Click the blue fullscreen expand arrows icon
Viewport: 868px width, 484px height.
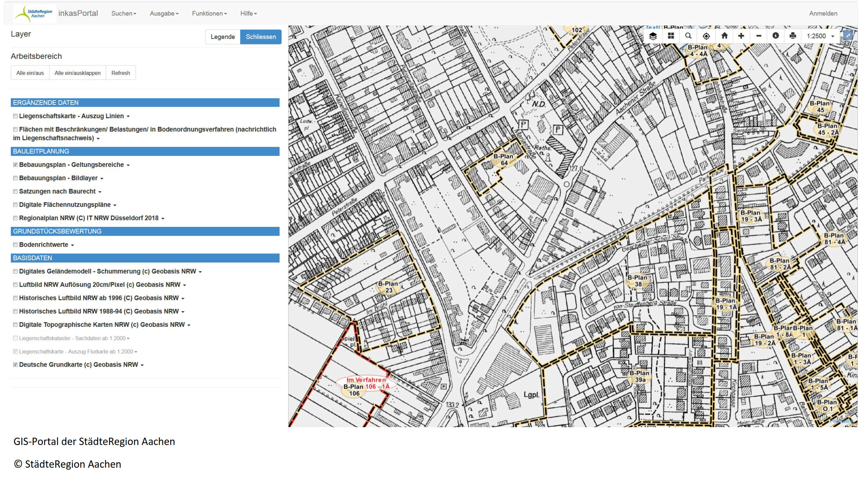point(848,35)
